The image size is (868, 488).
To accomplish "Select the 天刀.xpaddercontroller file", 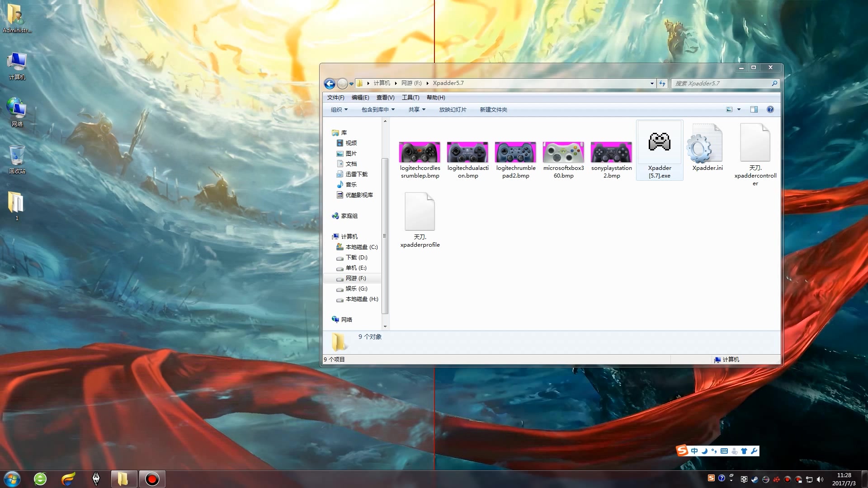I will pyautogui.click(x=755, y=155).
